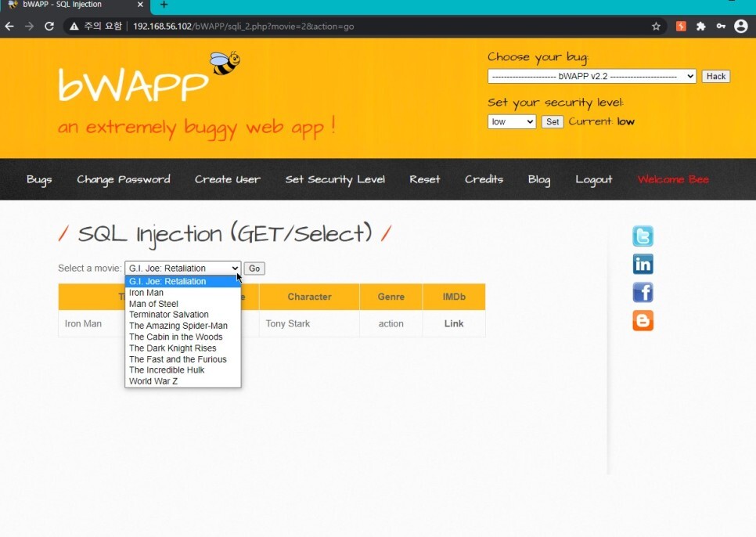
Task: Open the Bugs menu item
Action: coord(39,180)
